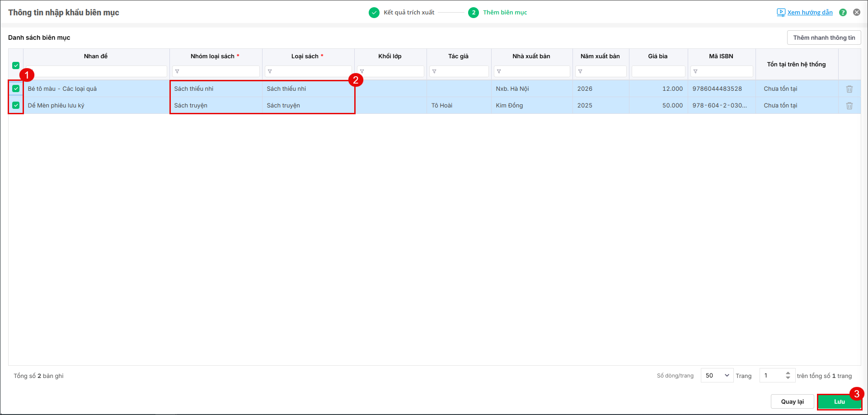Increase the page number with up arrow
This screenshot has height=415, width=868.
tap(788, 373)
